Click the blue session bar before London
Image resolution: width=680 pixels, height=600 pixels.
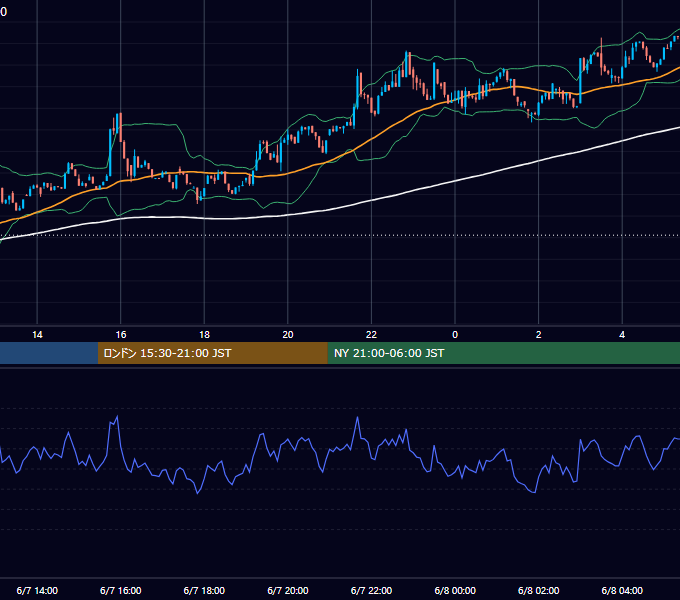click(49, 353)
